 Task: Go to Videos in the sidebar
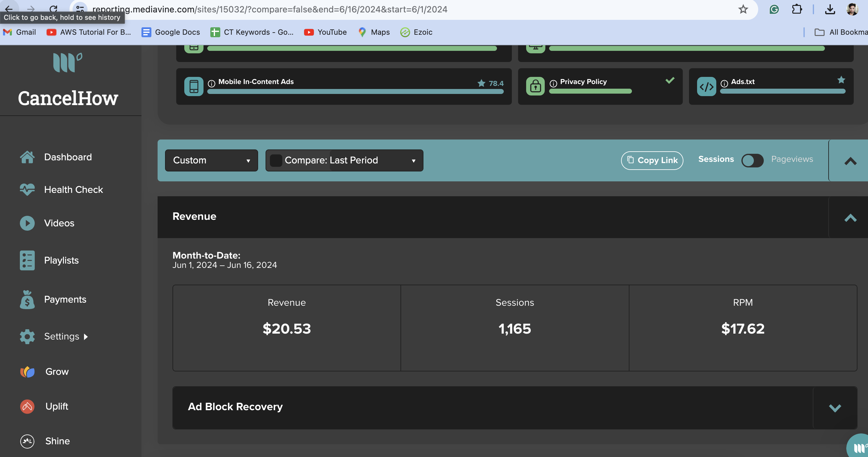59,223
